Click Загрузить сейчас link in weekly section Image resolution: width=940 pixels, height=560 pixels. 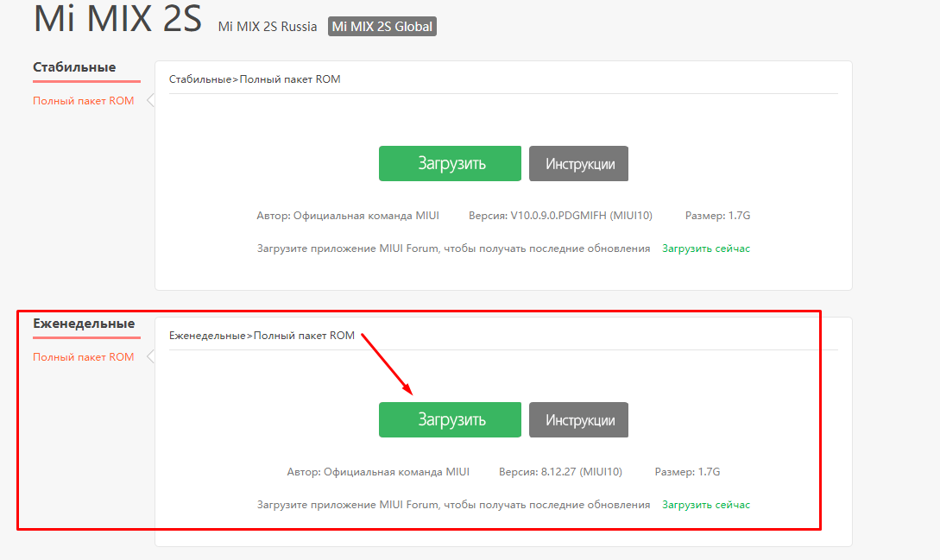pos(706,505)
